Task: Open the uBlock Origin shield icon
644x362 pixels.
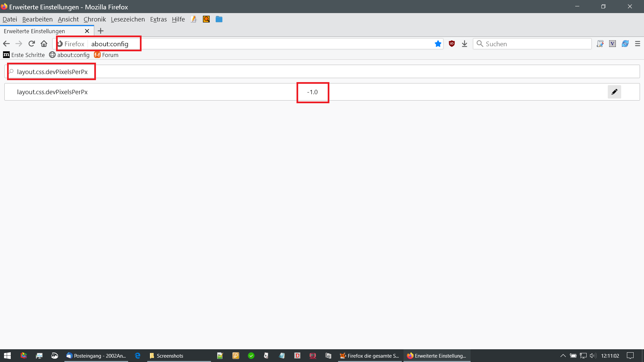Action: 452,44
